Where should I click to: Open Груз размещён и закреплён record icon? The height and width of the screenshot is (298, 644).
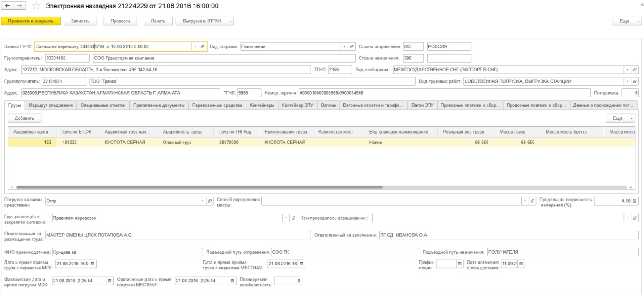coord(293,218)
